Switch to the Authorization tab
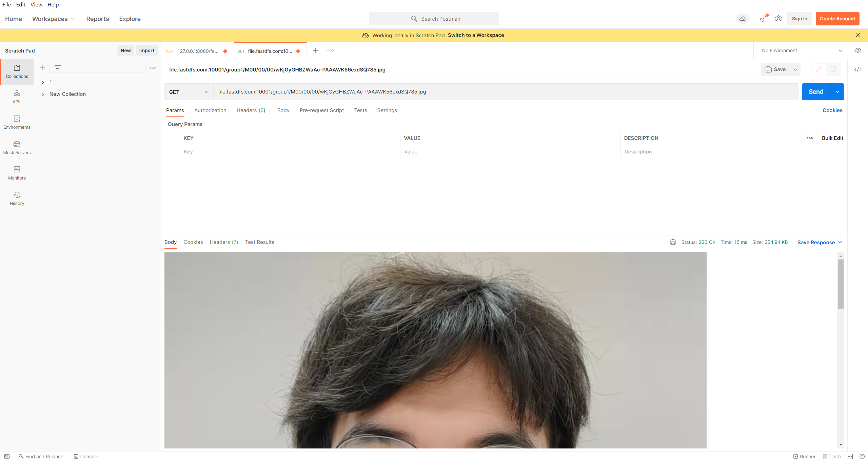Viewport: 868px width, 461px height. click(210, 110)
